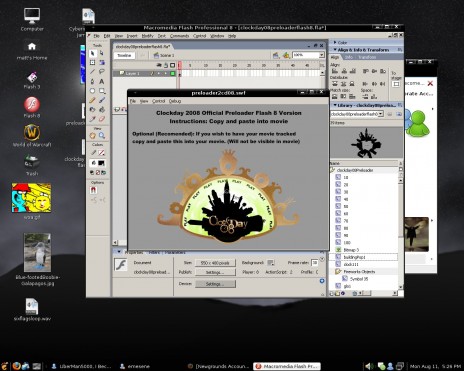Viewport: 464px width, 371px height.
Task: Click the emesene taskbar button
Action: pyautogui.click(x=135, y=366)
